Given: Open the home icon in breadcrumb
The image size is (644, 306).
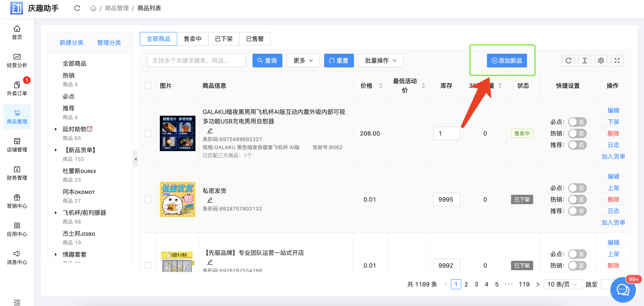Looking at the screenshot, I should click(93, 8).
